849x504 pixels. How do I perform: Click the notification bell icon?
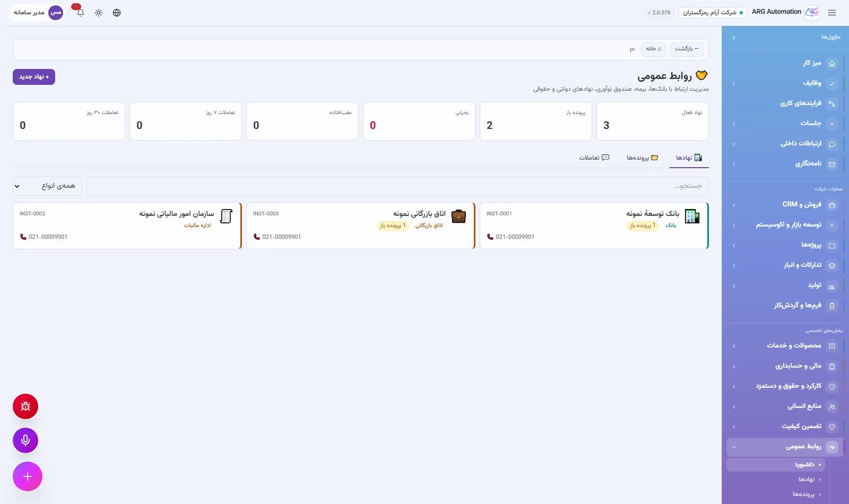point(80,13)
